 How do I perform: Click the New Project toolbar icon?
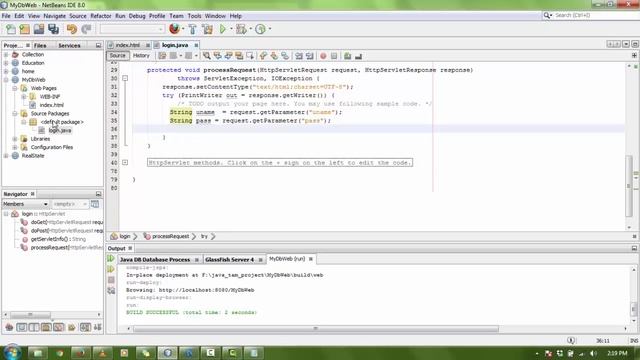tap(25, 29)
